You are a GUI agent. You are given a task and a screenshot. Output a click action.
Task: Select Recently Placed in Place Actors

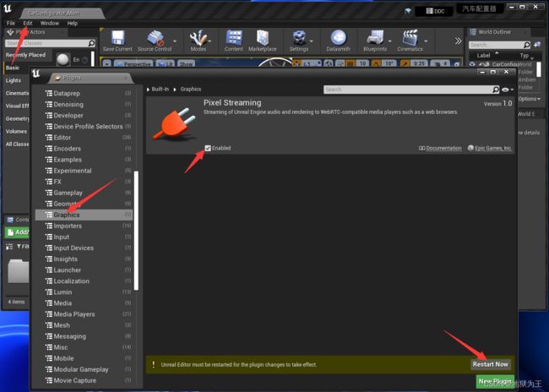(25, 55)
